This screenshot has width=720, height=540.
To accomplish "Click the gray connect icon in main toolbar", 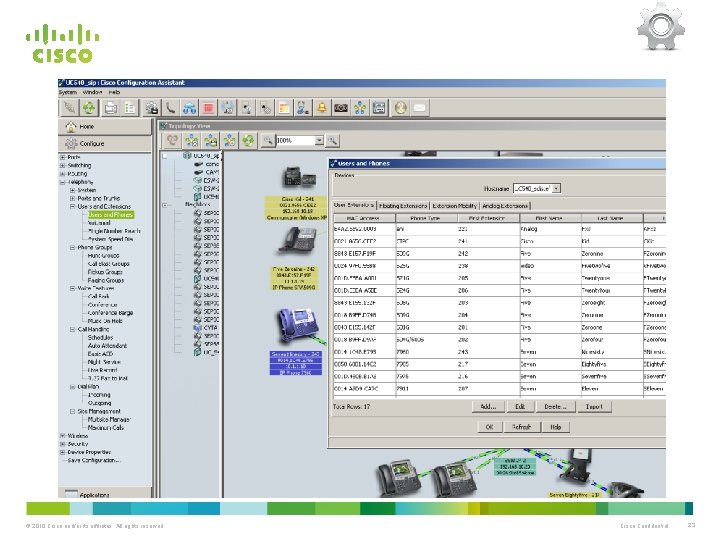I will [x=70, y=108].
